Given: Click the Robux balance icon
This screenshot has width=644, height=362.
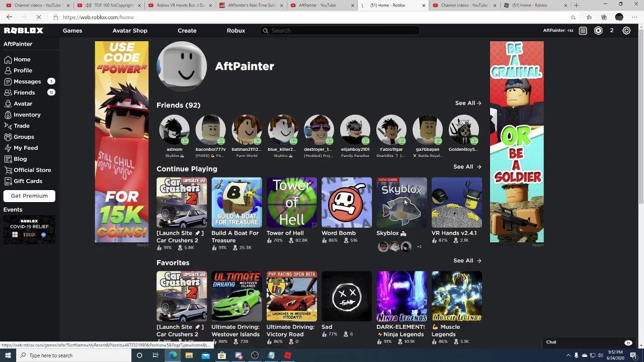Looking at the screenshot, I should [x=598, y=31].
